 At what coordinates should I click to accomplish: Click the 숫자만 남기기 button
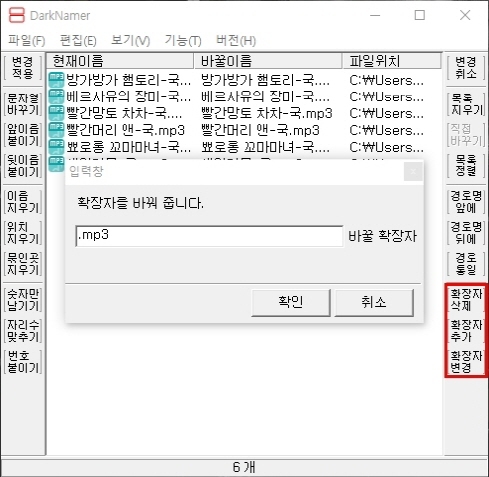click(x=23, y=300)
